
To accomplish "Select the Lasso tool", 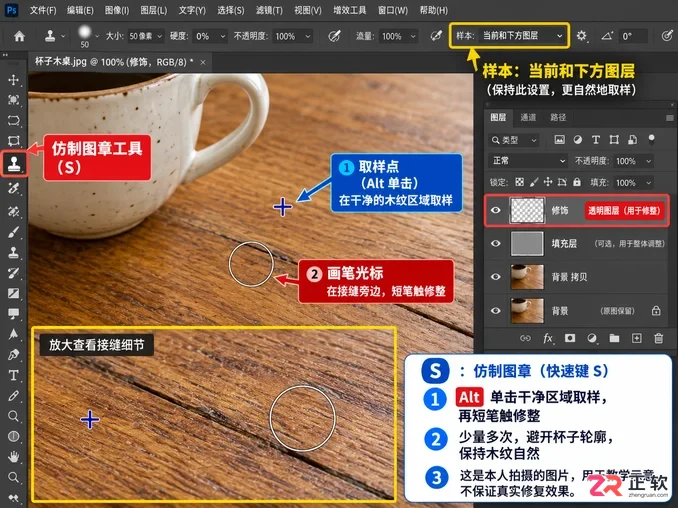I will [x=13, y=120].
